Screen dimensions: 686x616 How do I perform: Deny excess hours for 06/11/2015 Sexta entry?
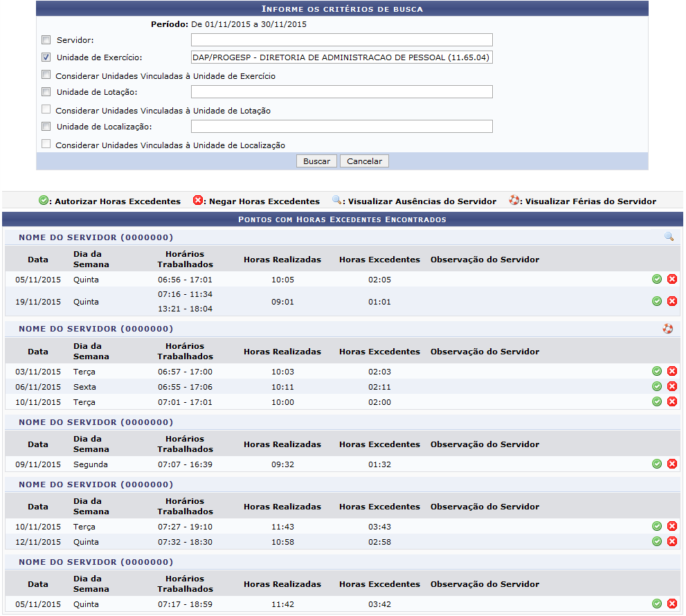coord(671,386)
